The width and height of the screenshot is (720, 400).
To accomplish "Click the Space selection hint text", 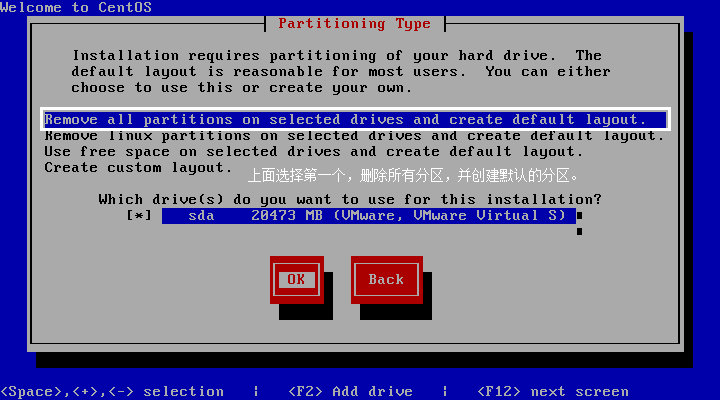I will (x=112, y=391).
